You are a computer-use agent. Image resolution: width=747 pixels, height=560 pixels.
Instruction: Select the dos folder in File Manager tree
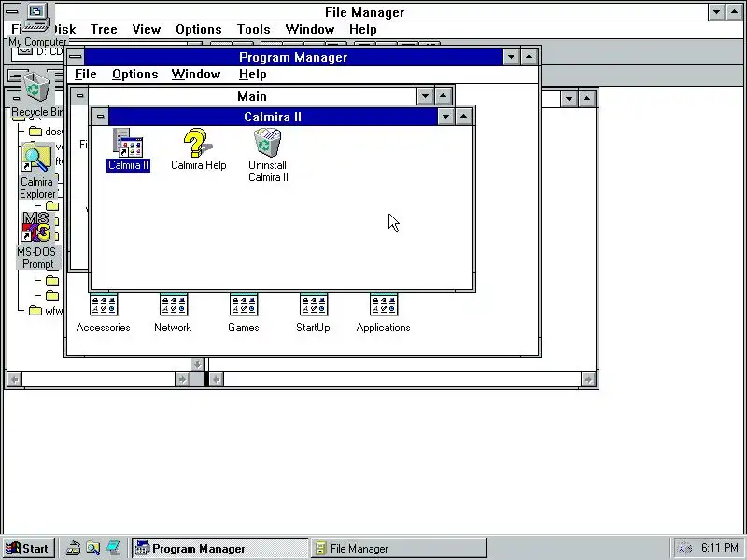click(x=46, y=131)
